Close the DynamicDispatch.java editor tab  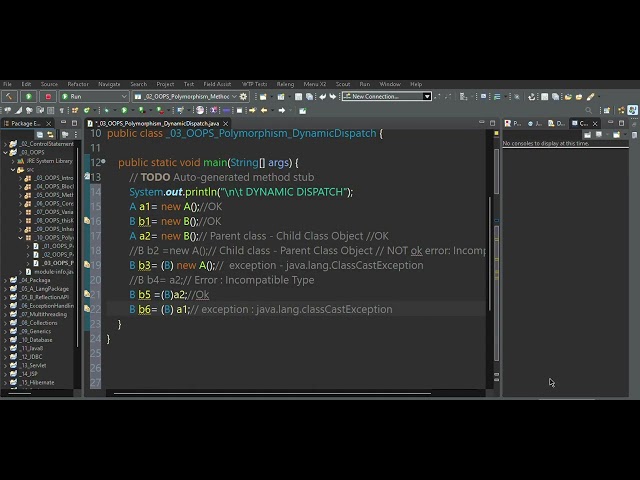pyautogui.click(x=225, y=123)
